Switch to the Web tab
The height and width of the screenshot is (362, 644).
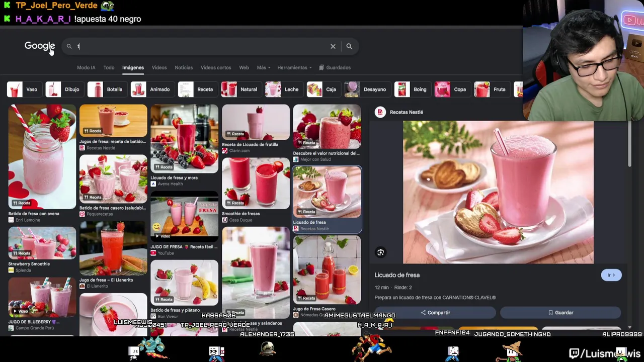[x=244, y=67]
